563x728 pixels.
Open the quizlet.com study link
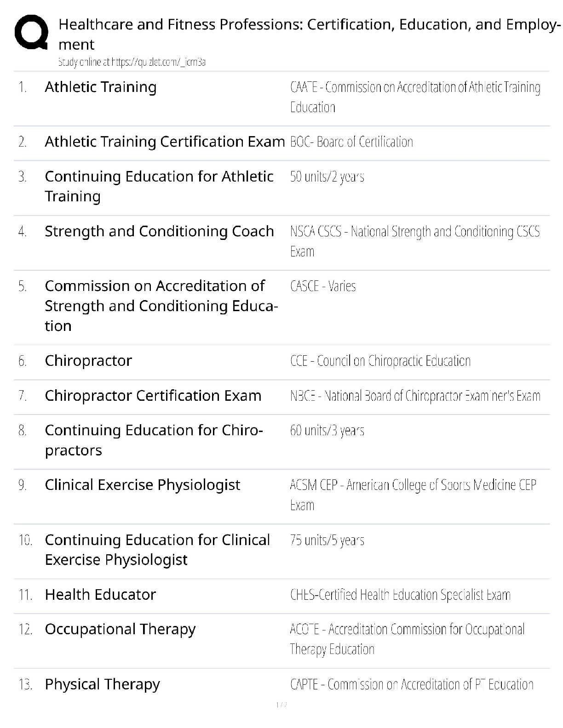(132, 62)
